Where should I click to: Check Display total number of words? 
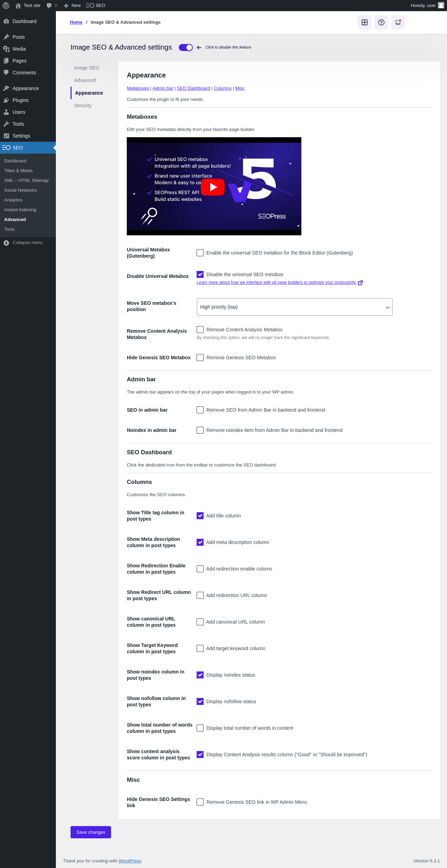tap(200, 728)
